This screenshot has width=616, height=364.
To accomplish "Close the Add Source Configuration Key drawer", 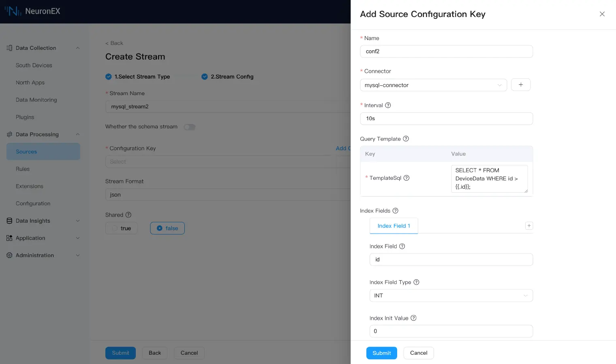I will [602, 14].
